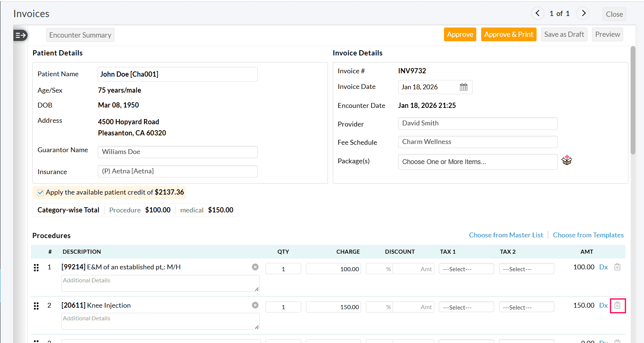Image resolution: width=644 pixels, height=343 pixels.
Task: Toggle the Dx link for Knee Injection
Action: 603,305
